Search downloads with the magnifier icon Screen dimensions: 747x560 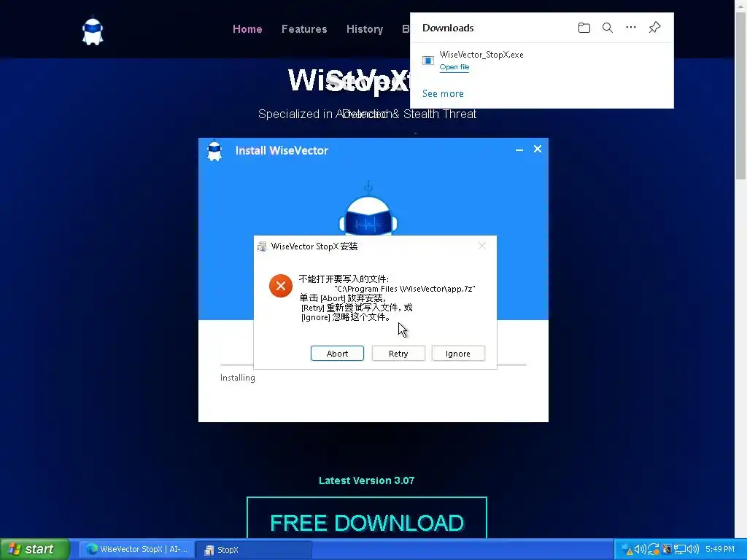click(608, 28)
